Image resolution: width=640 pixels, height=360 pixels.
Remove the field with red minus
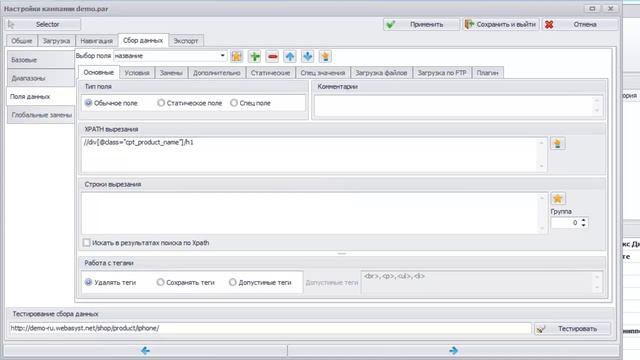pos(272,56)
